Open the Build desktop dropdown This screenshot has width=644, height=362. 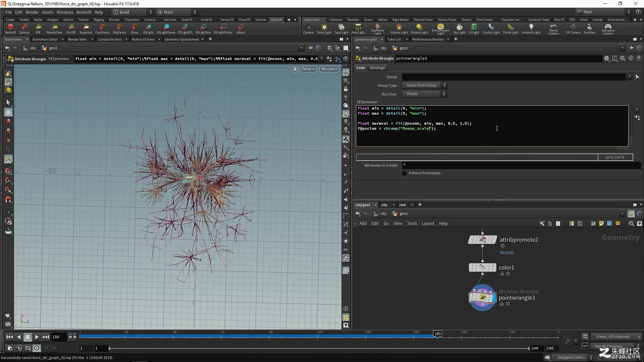click(x=132, y=12)
